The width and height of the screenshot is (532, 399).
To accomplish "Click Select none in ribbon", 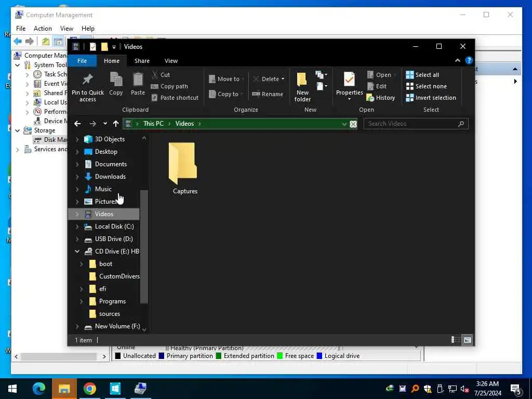I will pos(426,86).
